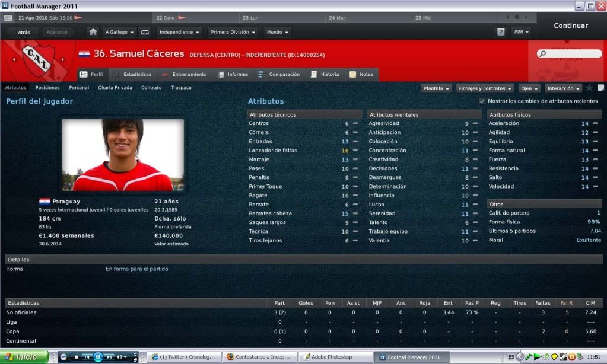Open the Charla Privada sub-tab
Image resolution: width=607 pixels, height=364 pixels.
[x=115, y=87]
